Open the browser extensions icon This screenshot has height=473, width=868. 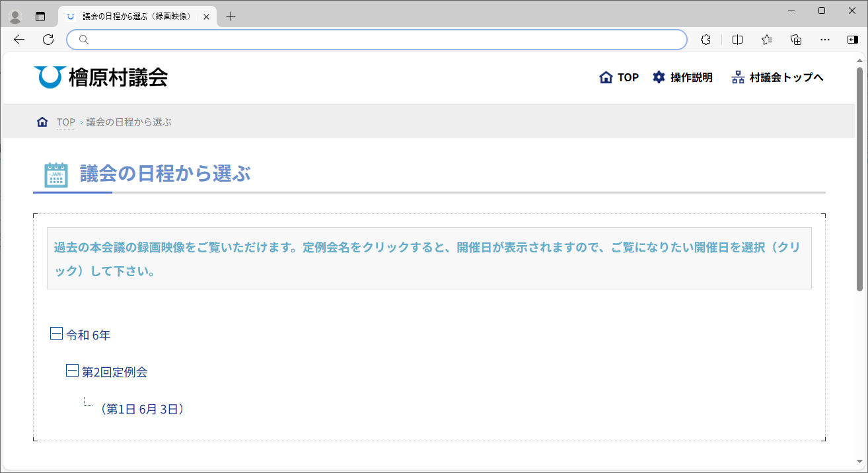(705, 40)
